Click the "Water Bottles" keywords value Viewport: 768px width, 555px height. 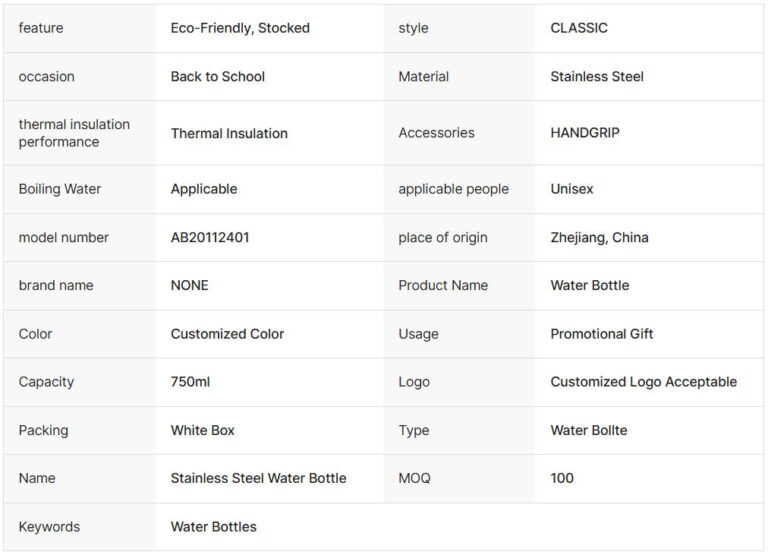[214, 527]
